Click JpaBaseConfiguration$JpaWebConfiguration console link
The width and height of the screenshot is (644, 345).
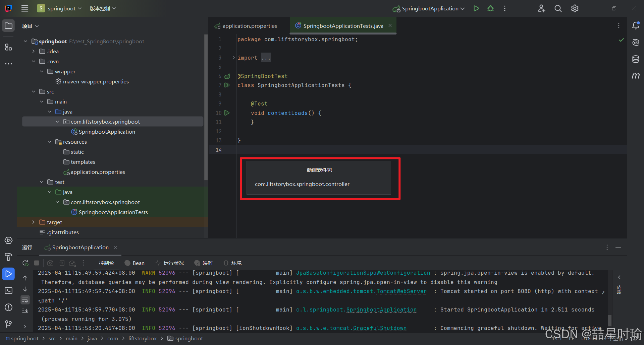(363, 273)
